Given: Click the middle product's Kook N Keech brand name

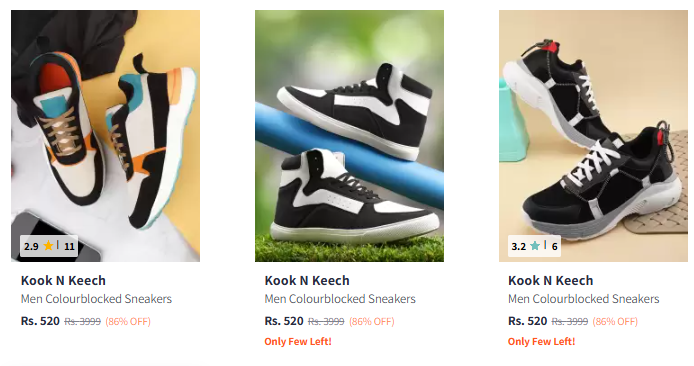Looking at the screenshot, I should coord(307,281).
